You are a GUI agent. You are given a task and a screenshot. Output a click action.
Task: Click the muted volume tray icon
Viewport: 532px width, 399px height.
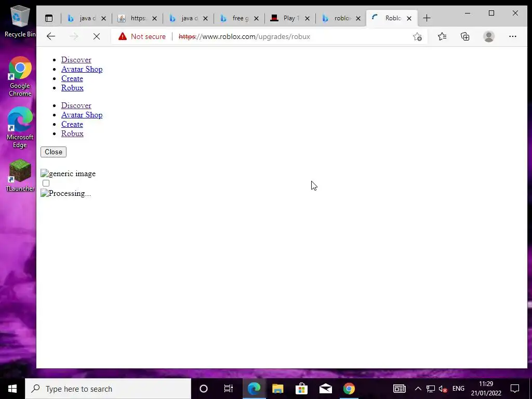point(443,389)
